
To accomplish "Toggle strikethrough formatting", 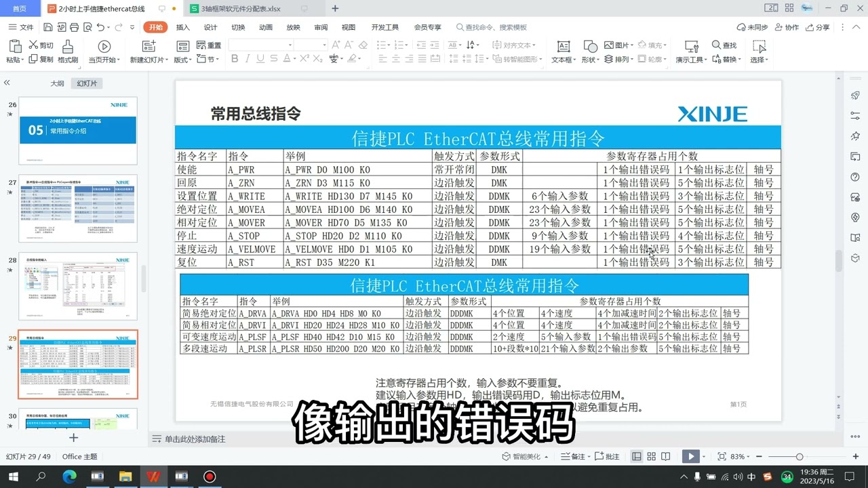I will pyautogui.click(x=275, y=60).
